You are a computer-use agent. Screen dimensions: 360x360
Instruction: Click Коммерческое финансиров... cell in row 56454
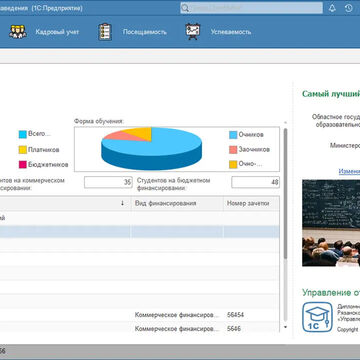[177, 315]
